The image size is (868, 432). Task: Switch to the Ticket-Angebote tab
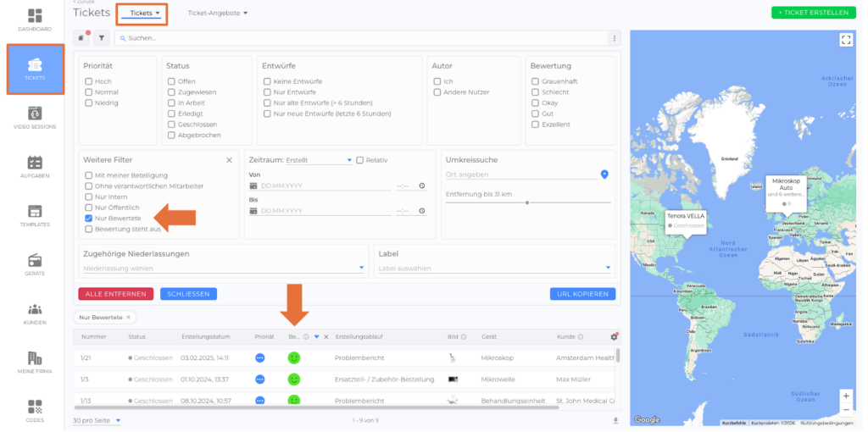click(218, 14)
